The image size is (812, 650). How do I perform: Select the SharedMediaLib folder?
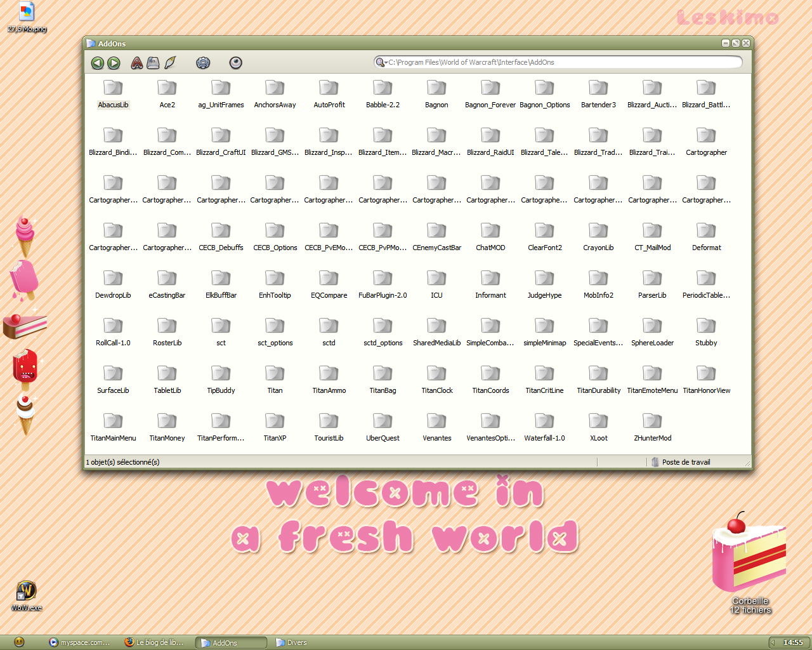click(436, 333)
